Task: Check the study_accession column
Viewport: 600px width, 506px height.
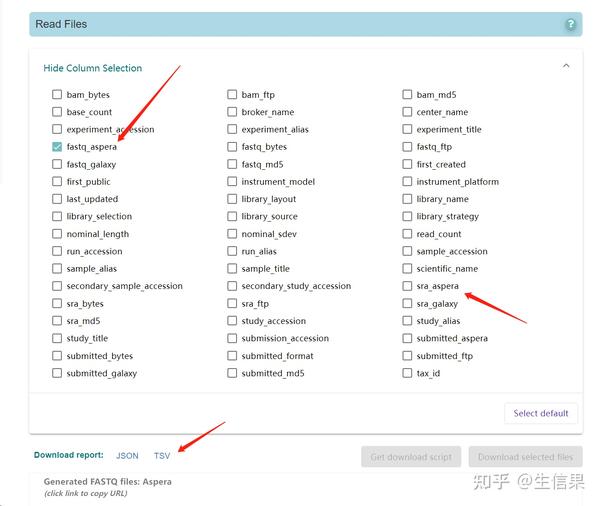Action: coord(232,321)
